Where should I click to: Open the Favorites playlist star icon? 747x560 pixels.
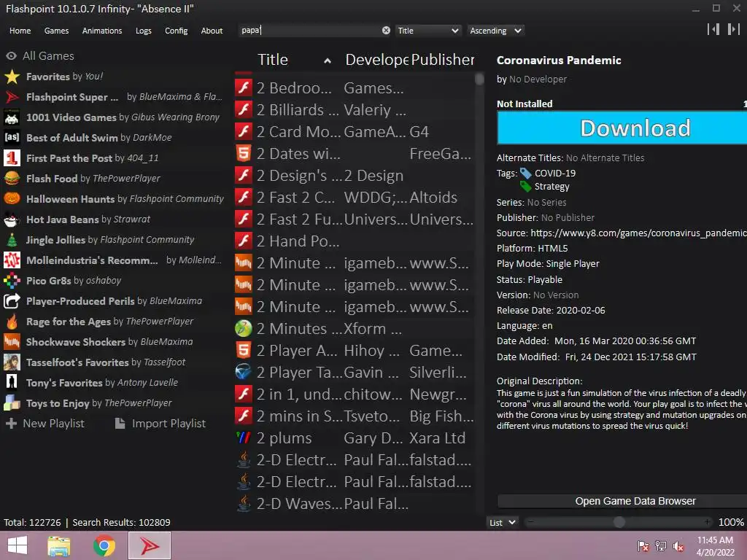[12, 77]
